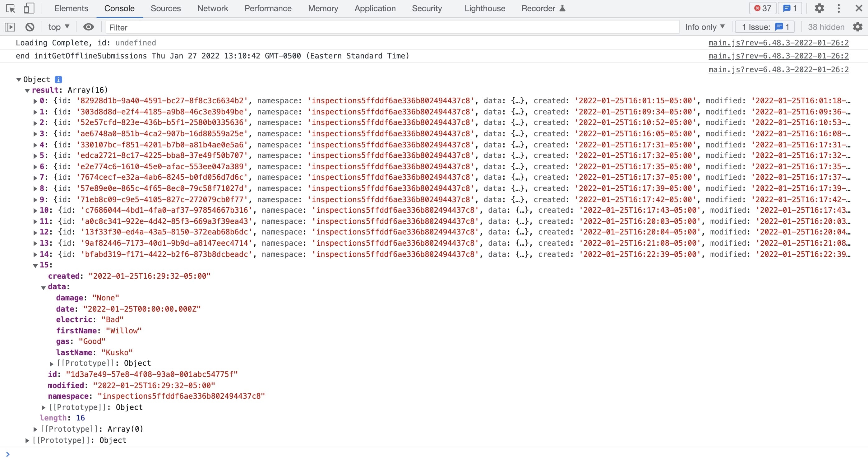The height and width of the screenshot is (464, 868).
Task: Close the DevTools panel
Action: [859, 8]
